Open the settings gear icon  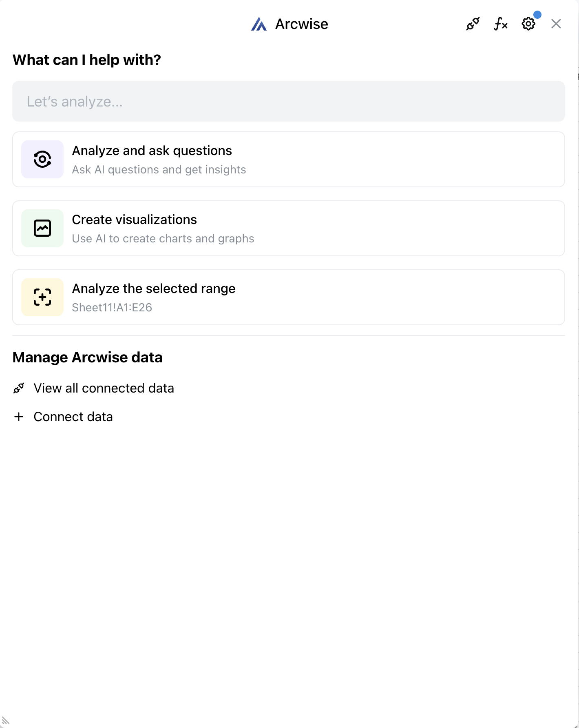tap(528, 24)
